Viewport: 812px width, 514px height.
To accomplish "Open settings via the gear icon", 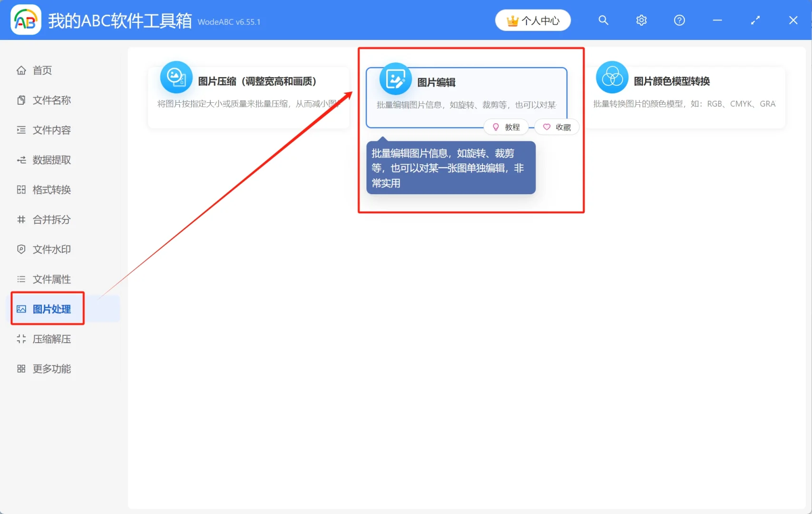I will tap(641, 20).
